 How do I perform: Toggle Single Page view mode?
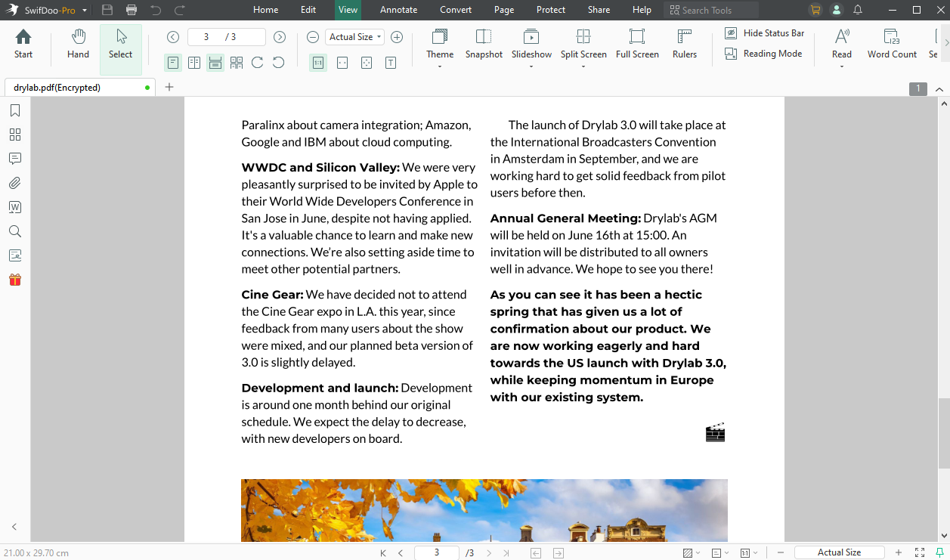pos(173,63)
